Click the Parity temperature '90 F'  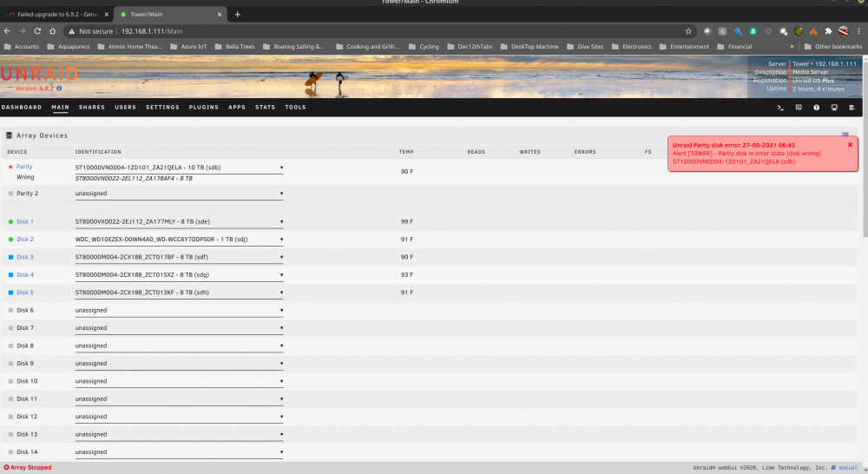point(407,172)
